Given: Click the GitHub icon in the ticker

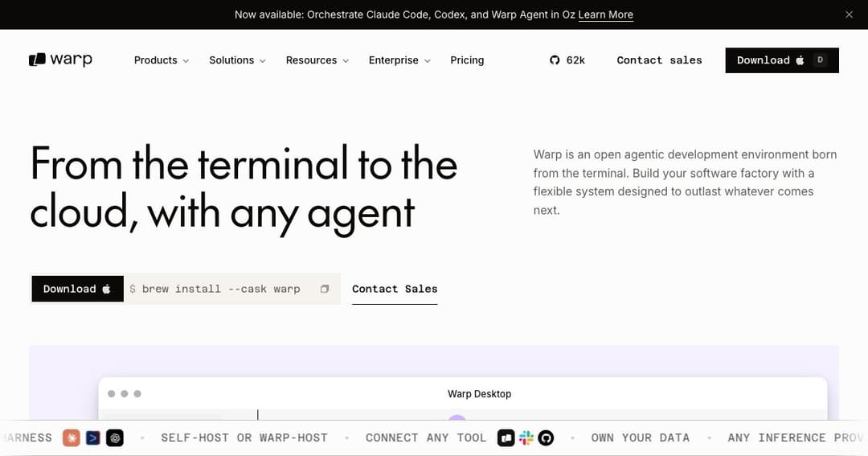Looking at the screenshot, I should point(546,438).
